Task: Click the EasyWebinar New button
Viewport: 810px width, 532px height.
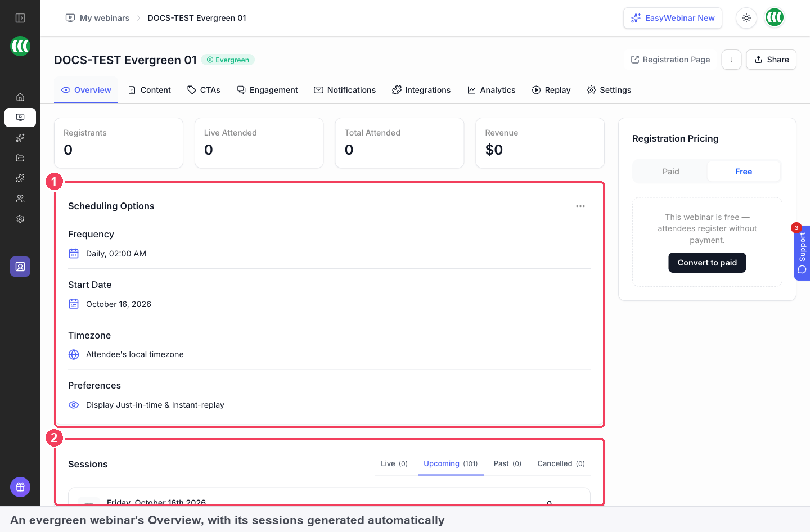Action: tap(673, 18)
